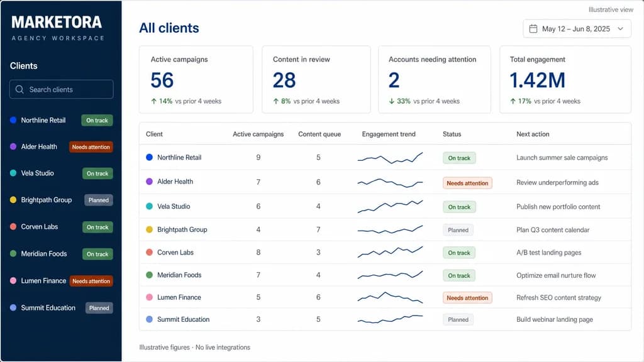Open the Total engagement card
The width and height of the screenshot is (644, 362).
coord(565,79)
